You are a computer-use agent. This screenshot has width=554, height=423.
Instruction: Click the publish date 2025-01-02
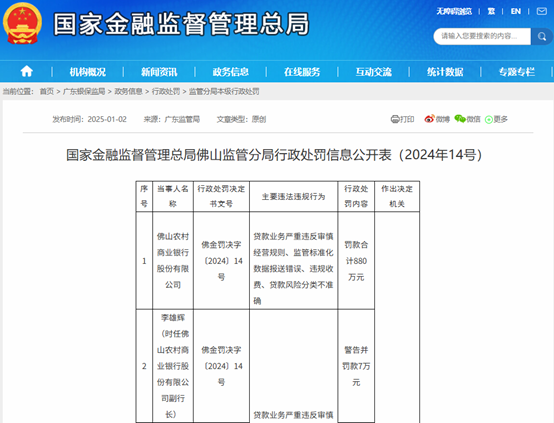click(x=107, y=119)
